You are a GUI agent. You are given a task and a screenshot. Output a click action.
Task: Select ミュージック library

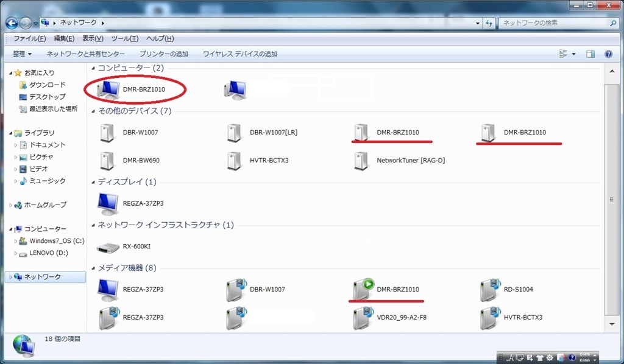[48, 181]
